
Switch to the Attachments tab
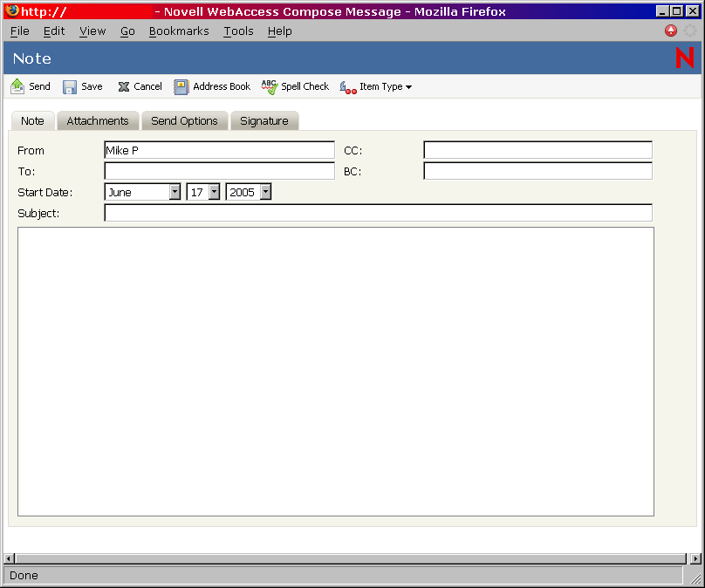point(98,121)
